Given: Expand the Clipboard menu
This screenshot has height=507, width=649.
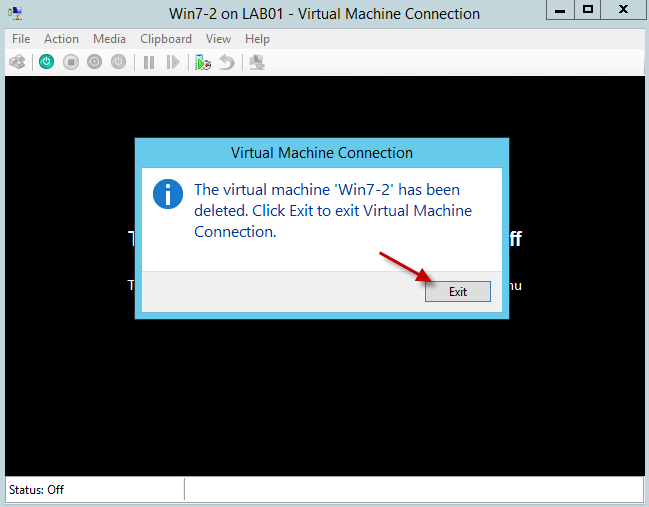Looking at the screenshot, I should click(165, 39).
